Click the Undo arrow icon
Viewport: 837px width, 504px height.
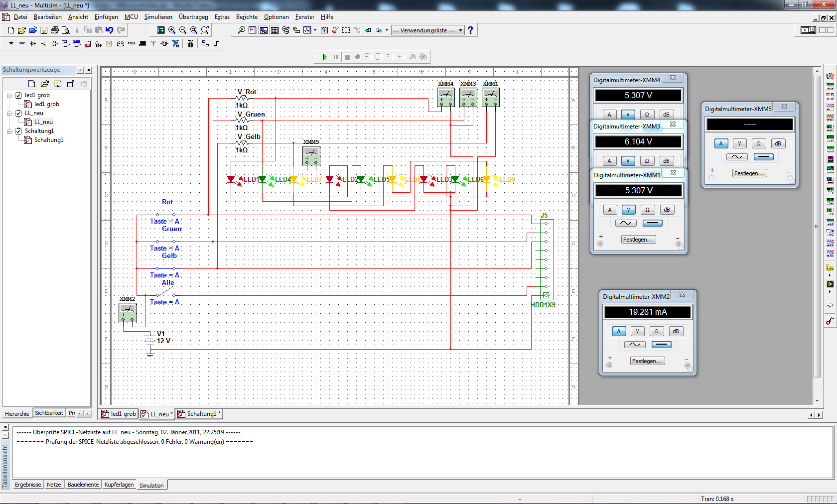pos(110,30)
